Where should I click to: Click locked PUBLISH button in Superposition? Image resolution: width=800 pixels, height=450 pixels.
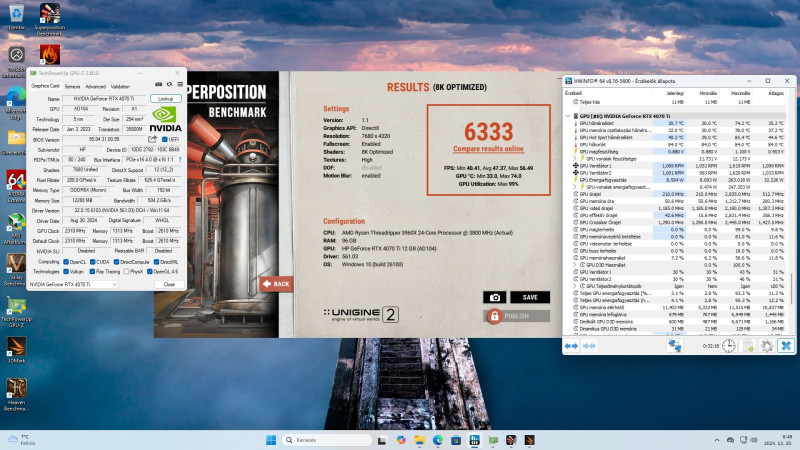516,316
